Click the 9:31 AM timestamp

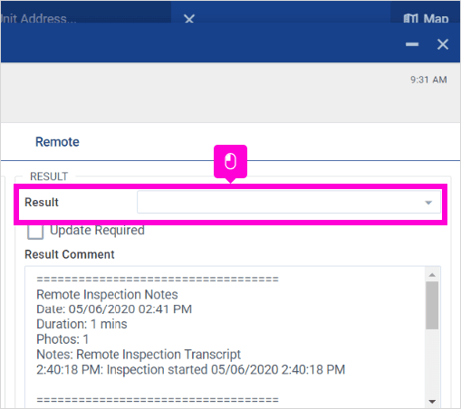[x=429, y=80]
